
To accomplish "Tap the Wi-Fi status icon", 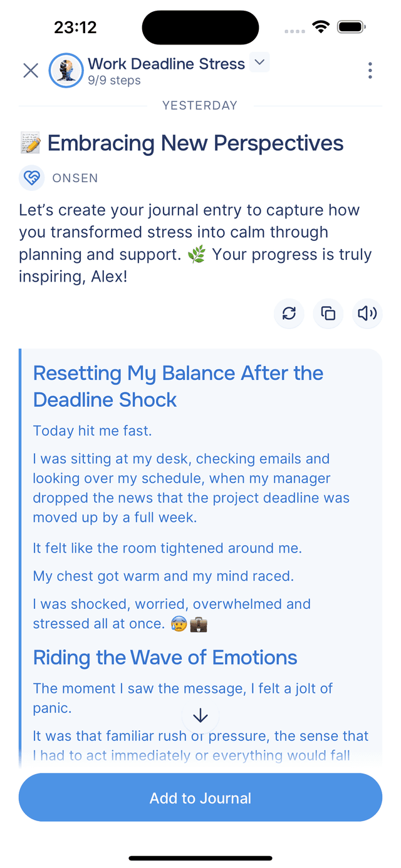I will pos(321,28).
